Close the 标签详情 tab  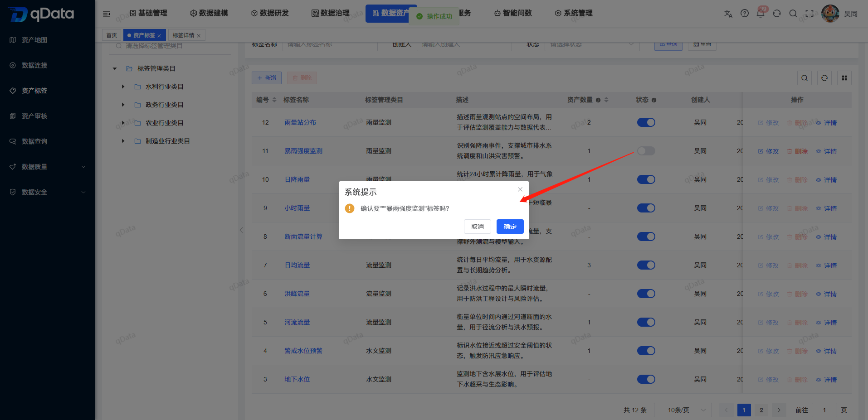click(x=199, y=35)
